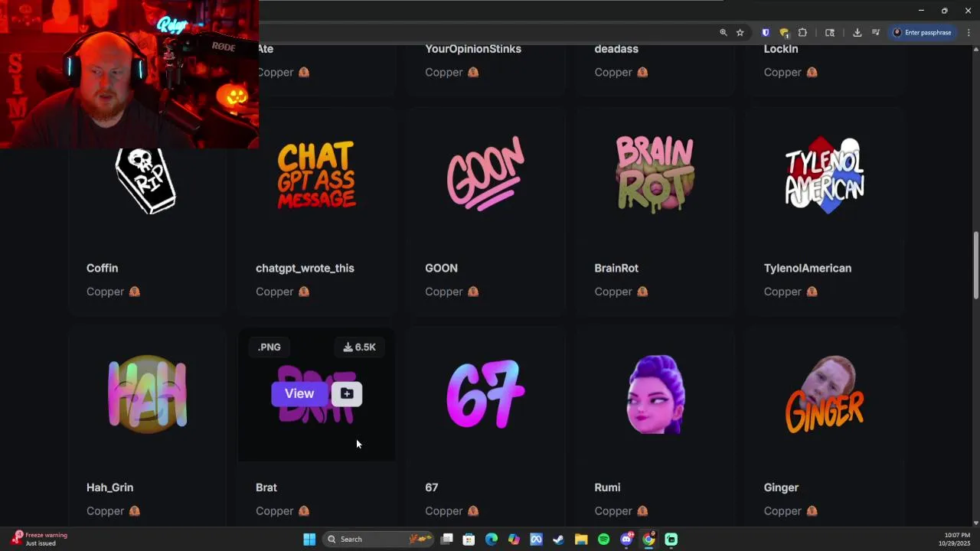
Task: Click the chatgpt_wrote_this emote name
Action: click(x=305, y=268)
